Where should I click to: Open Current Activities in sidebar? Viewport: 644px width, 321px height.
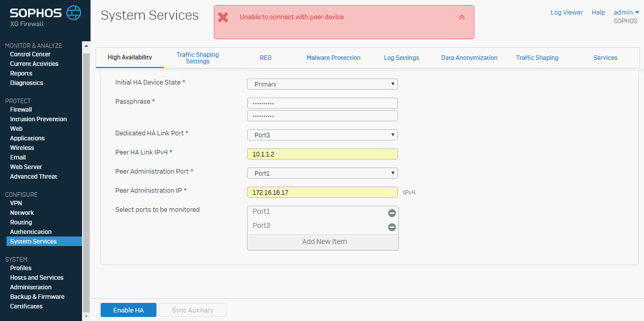34,64
